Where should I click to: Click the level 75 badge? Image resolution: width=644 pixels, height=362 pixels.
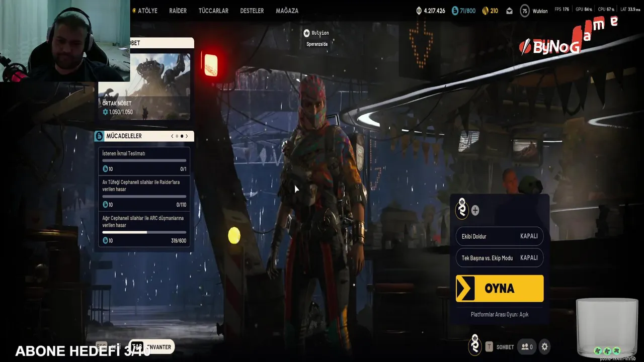[525, 11]
